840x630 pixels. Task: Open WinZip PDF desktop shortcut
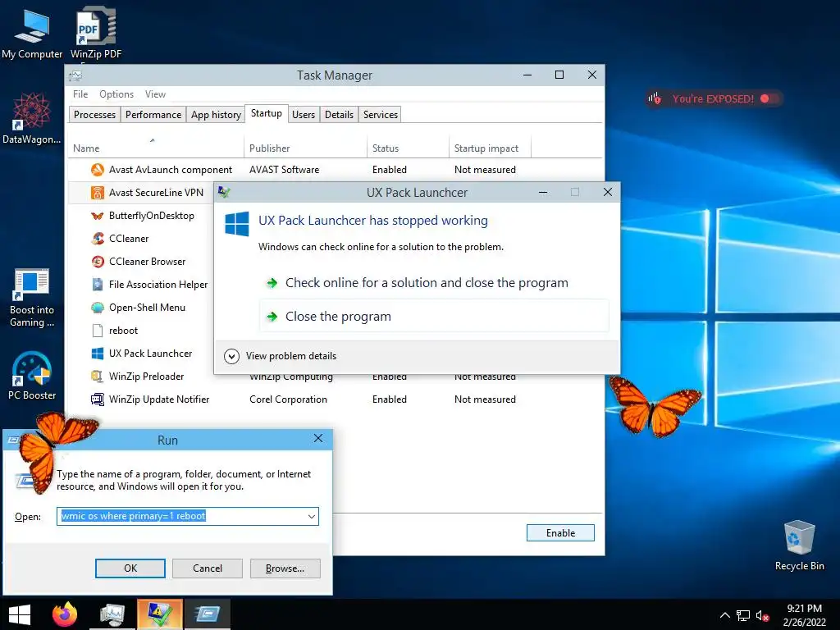point(96,32)
